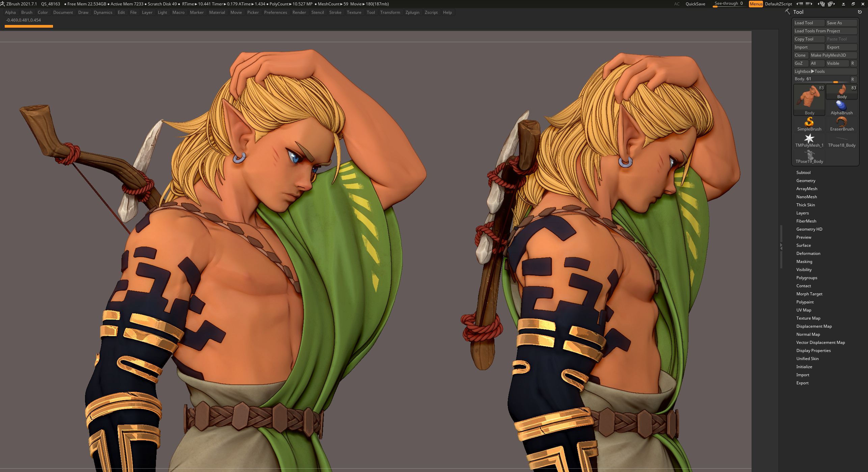The image size is (868, 472).
Task: Click the hide ZBrush window icon
Action: [843, 4]
